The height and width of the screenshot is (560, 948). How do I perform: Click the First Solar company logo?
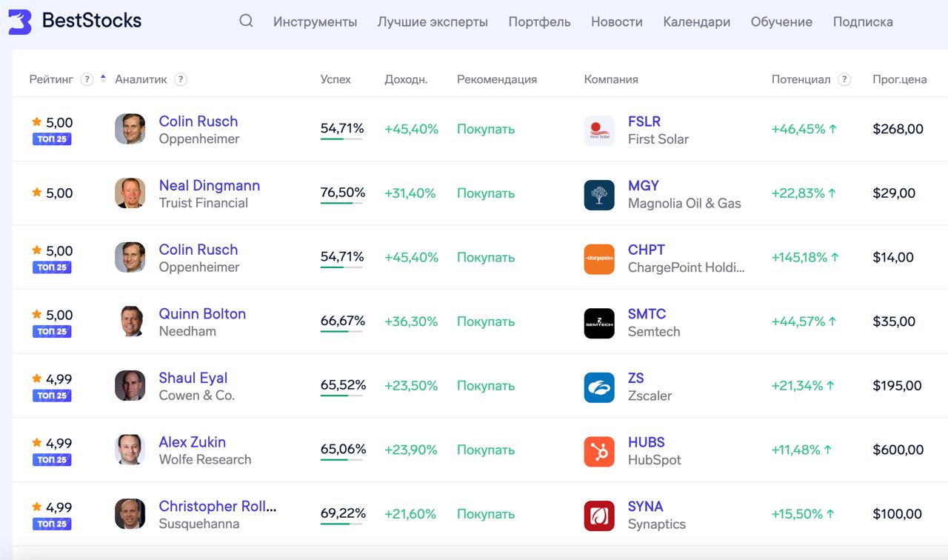598,130
